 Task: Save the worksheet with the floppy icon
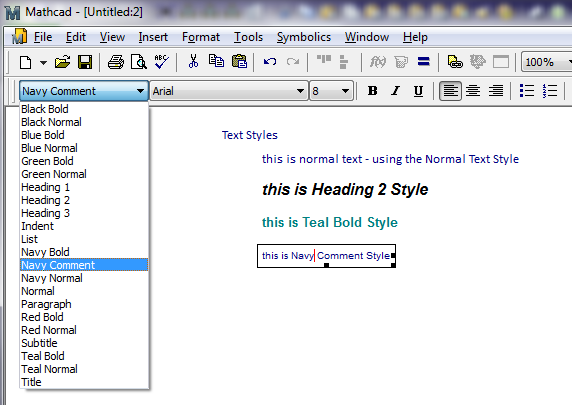point(85,62)
